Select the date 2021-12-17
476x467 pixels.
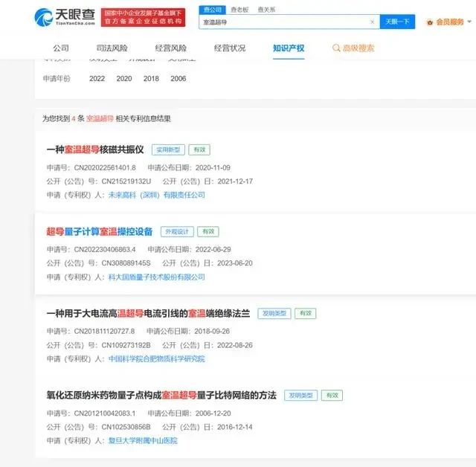(235, 181)
